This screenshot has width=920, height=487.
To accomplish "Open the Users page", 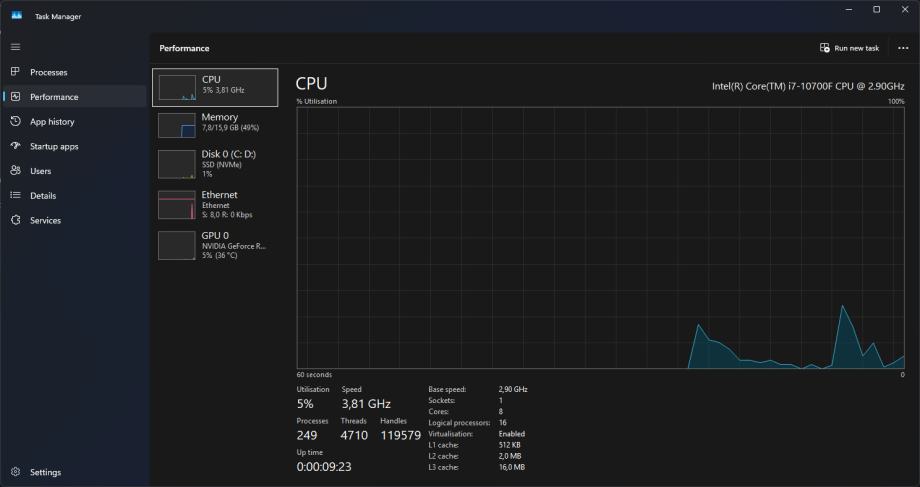I will tap(40, 171).
